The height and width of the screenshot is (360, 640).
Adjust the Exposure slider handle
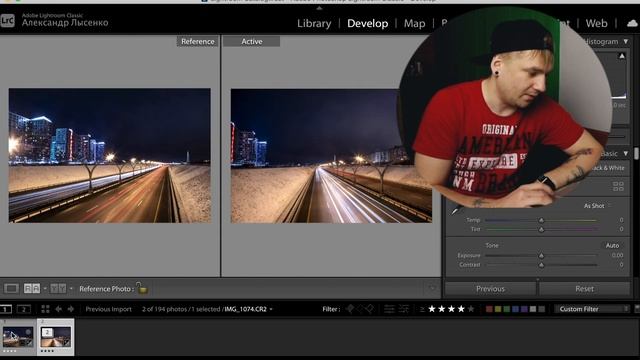point(541,256)
